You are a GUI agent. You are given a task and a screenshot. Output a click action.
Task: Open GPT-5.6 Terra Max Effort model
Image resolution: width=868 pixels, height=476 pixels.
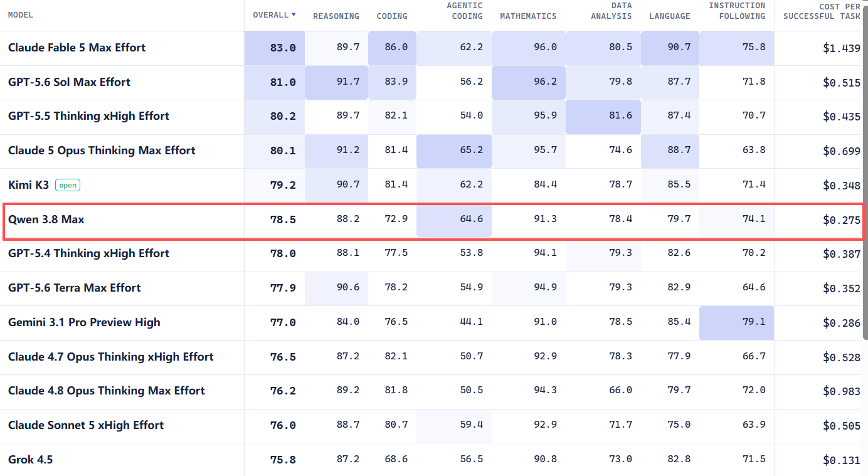click(x=75, y=288)
